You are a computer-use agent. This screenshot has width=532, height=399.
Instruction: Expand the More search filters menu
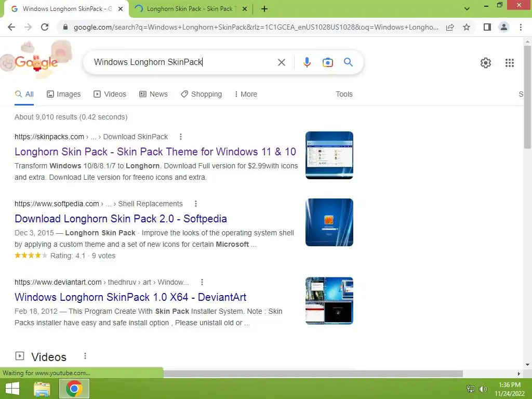pyautogui.click(x=246, y=95)
